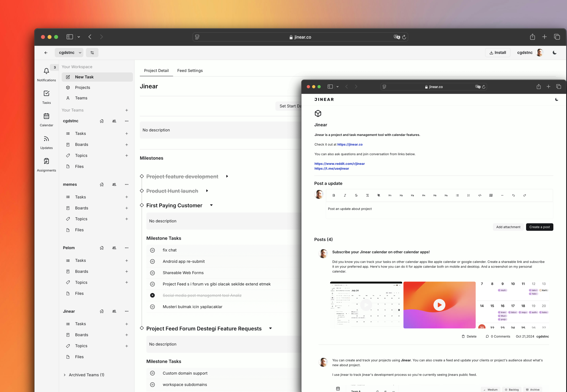Select the Project Detail tab
This screenshot has height=392, width=567.
[156, 70]
